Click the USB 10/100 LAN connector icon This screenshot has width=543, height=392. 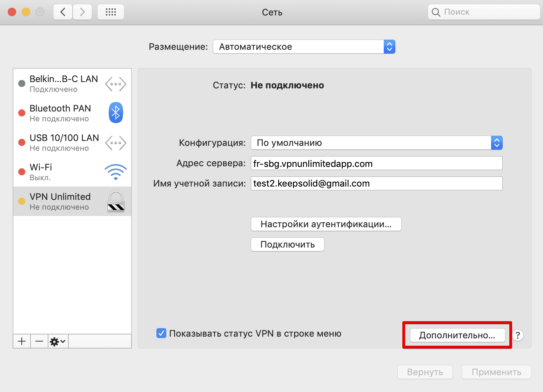click(x=115, y=142)
